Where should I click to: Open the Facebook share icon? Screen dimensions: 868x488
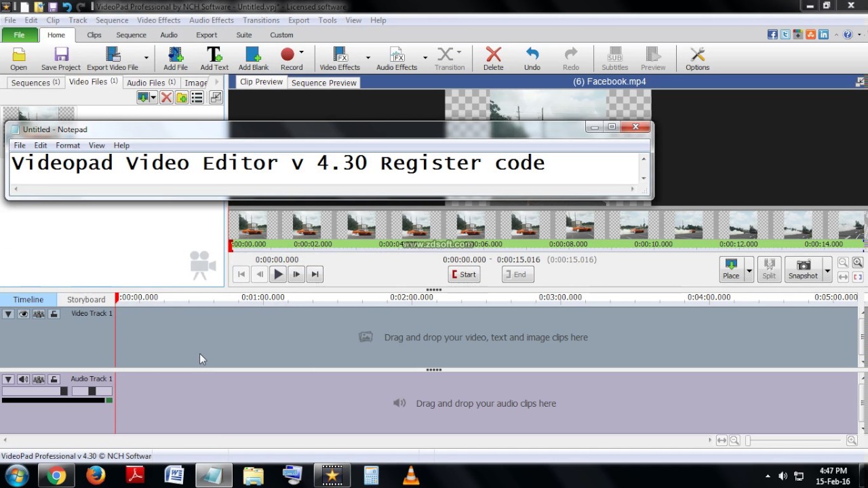coord(772,35)
